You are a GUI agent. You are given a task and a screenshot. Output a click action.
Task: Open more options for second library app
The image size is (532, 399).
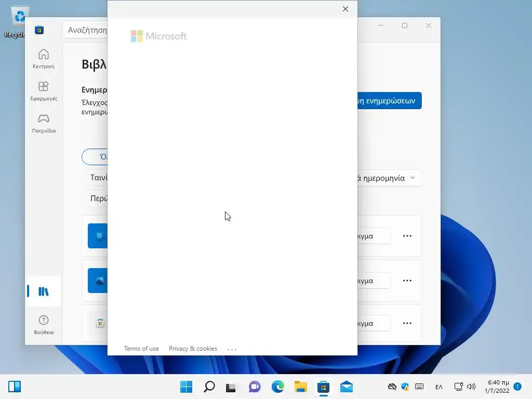click(x=407, y=281)
